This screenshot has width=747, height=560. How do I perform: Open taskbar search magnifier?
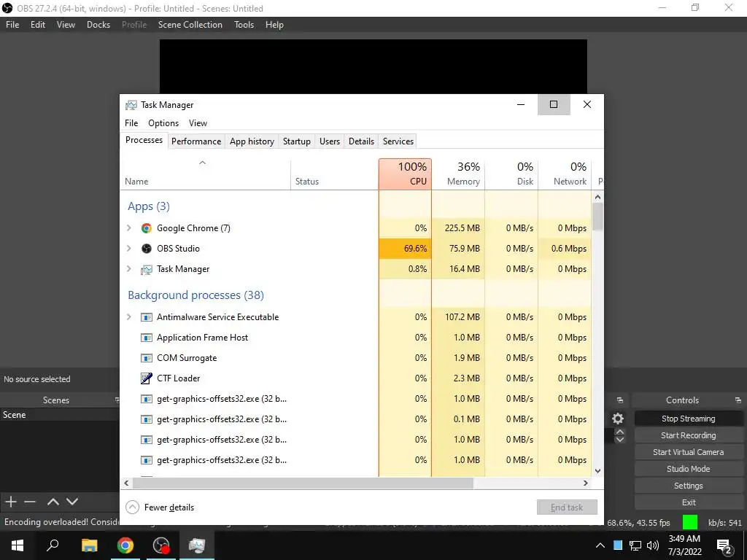(53, 545)
